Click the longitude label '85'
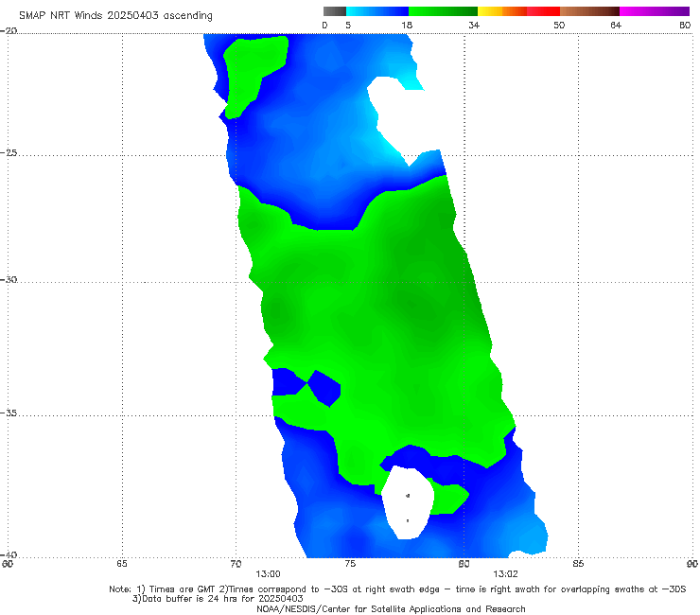The image size is (700, 615). tap(578, 564)
